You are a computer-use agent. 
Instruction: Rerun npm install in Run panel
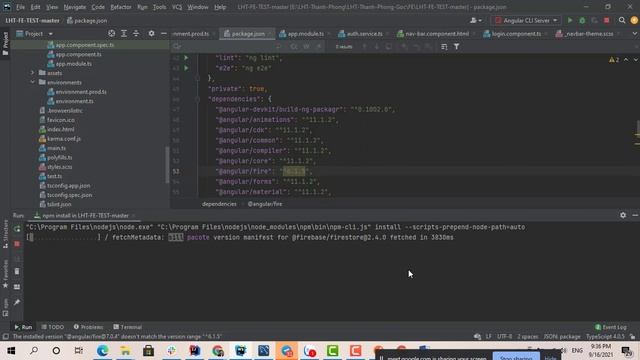pyautogui.click(x=17, y=229)
